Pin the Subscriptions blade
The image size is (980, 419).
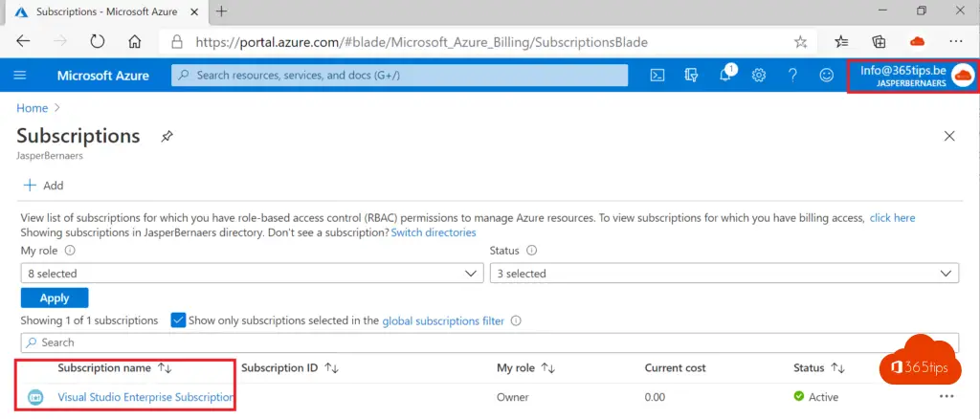[x=167, y=137]
